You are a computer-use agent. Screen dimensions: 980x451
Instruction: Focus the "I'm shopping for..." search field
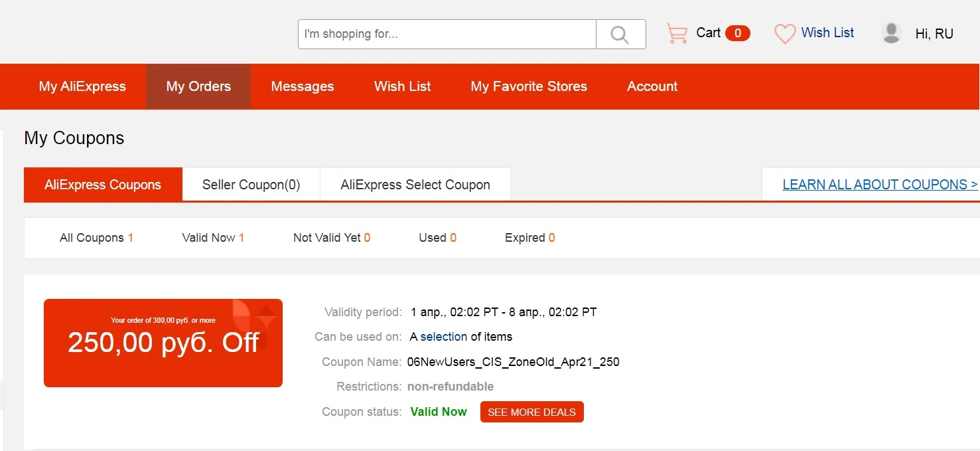click(x=447, y=34)
